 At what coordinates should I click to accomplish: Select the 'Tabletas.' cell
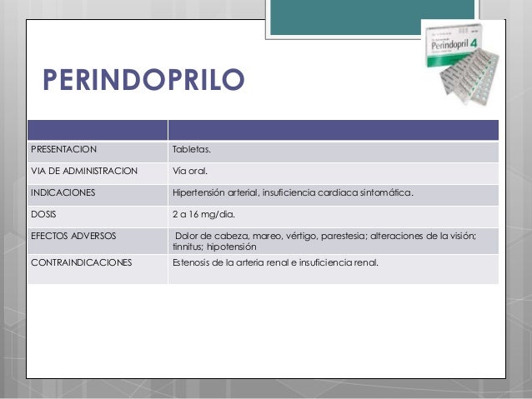point(334,152)
